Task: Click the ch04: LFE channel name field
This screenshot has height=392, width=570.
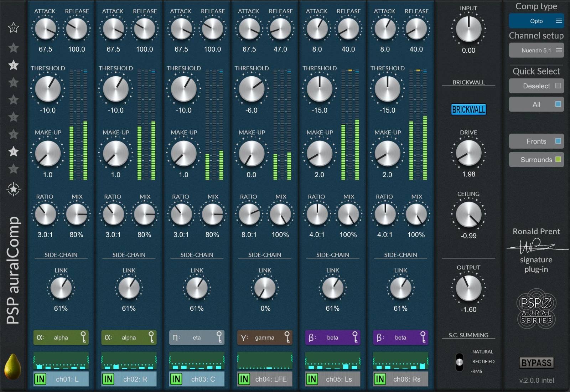Action: pos(271,379)
